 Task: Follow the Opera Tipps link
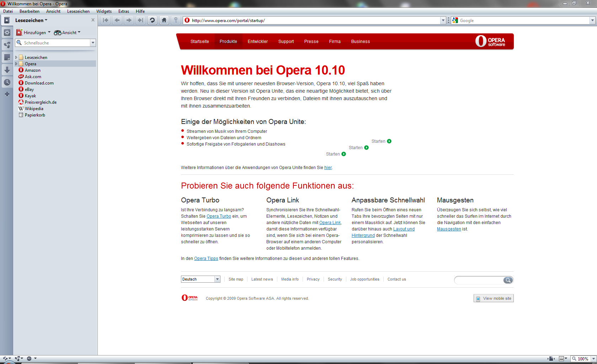[x=206, y=259]
